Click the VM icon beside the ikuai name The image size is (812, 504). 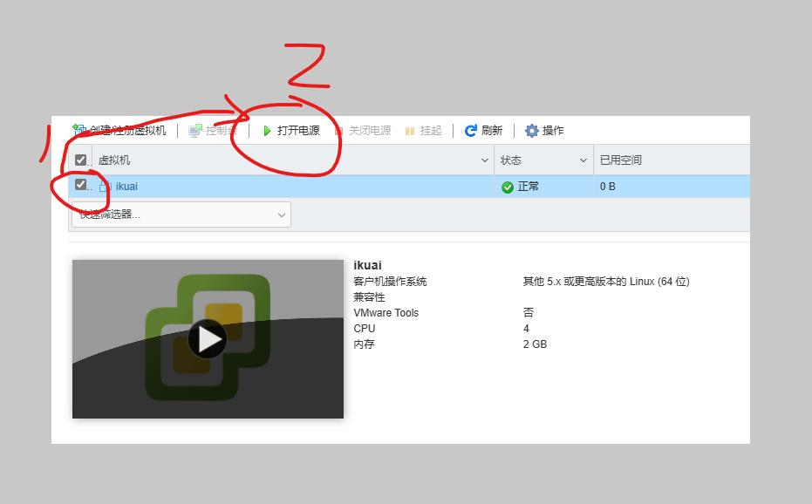click(106, 186)
